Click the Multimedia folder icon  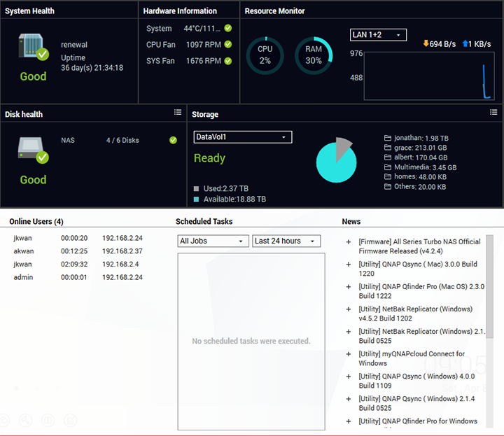tap(388, 167)
